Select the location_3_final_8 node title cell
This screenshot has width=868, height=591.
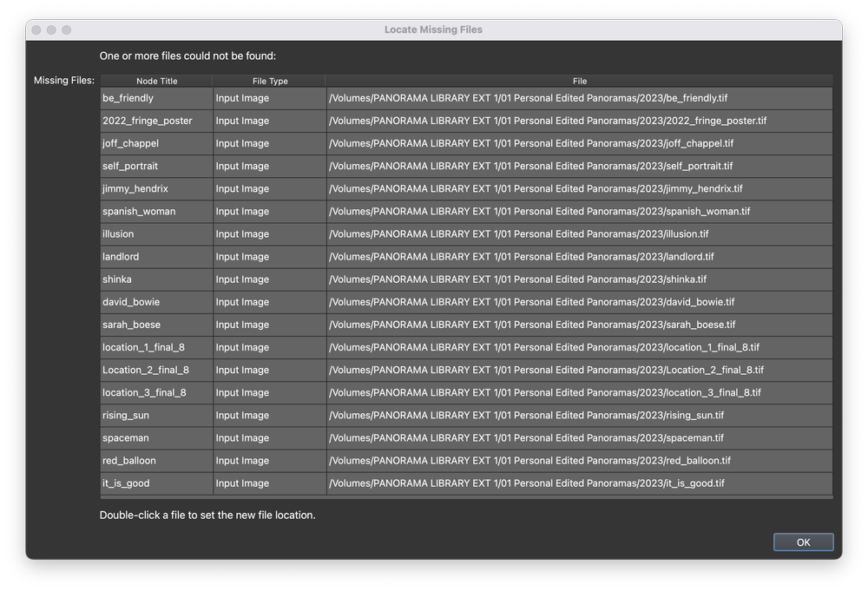tap(156, 393)
